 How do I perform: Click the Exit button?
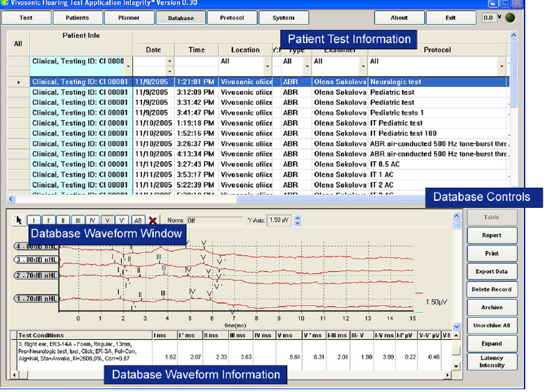[451, 17]
